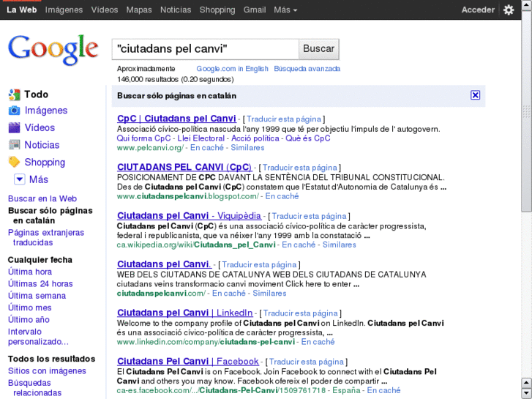
Task: Open Ciutadans pel Canvi - Viquipèdia result
Action: (189, 216)
